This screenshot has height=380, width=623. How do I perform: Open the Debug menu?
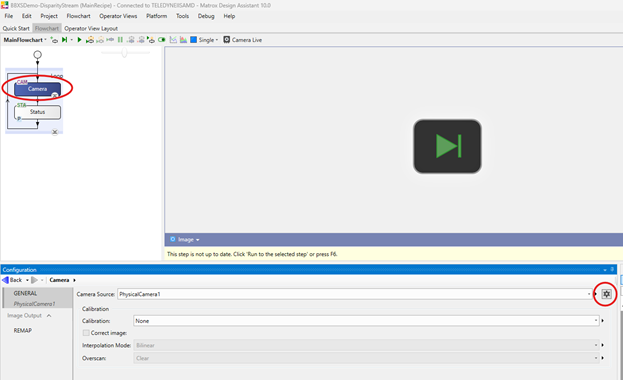point(206,16)
